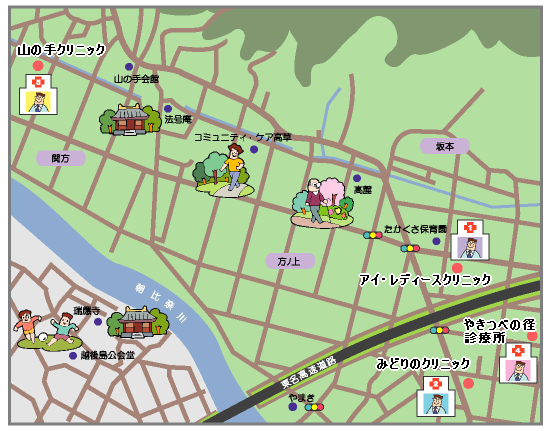Open the 山の手クリニック text link
549x431 pixels.
coord(61,49)
